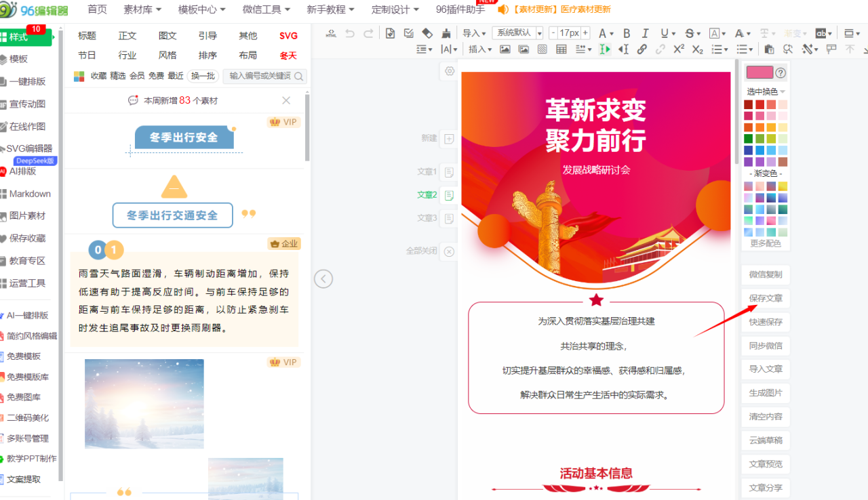This screenshot has height=500, width=868.
Task: Click the Bold formatting icon
Action: pos(627,33)
